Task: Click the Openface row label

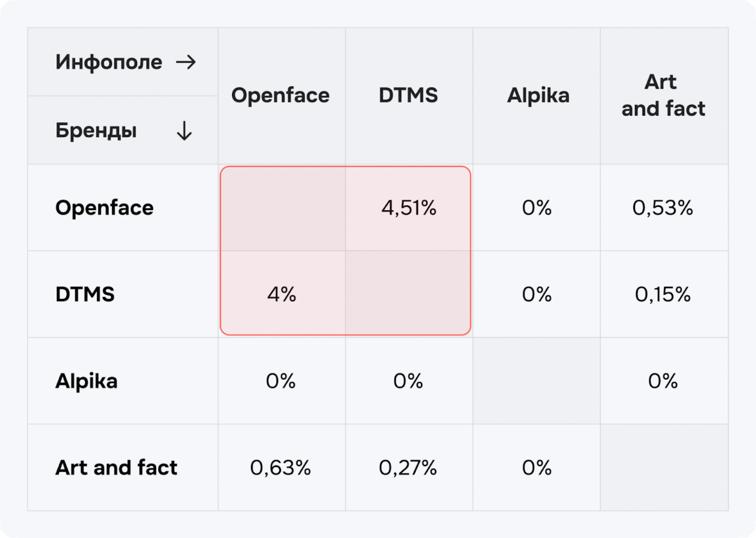Action: [x=104, y=208]
